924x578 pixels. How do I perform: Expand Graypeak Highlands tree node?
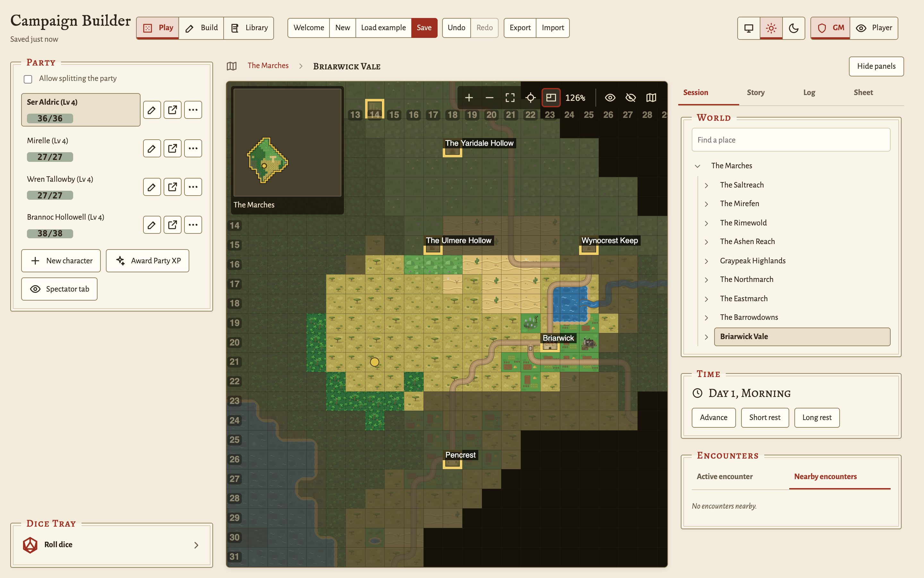[706, 261]
